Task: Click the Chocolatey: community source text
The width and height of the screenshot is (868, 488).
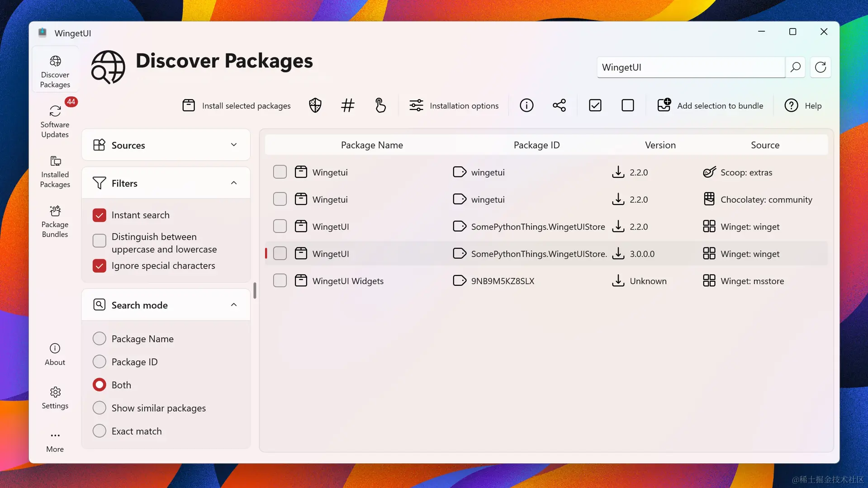Action: (x=766, y=199)
